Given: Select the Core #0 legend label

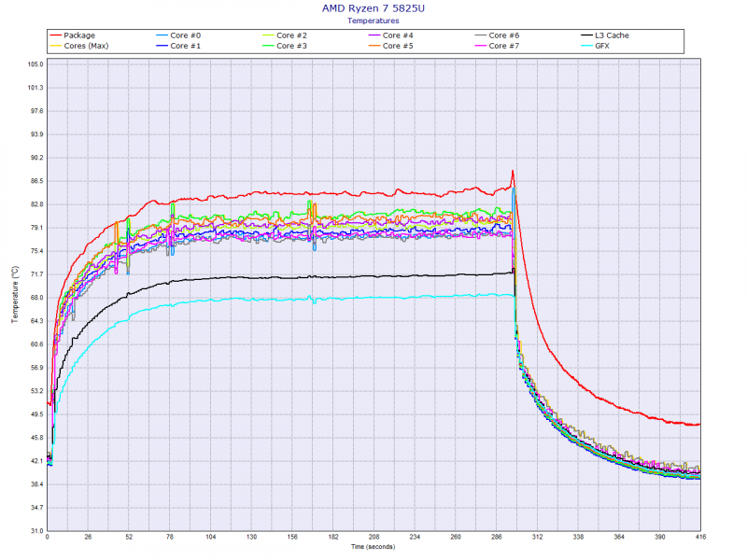Looking at the screenshot, I should (185, 35).
